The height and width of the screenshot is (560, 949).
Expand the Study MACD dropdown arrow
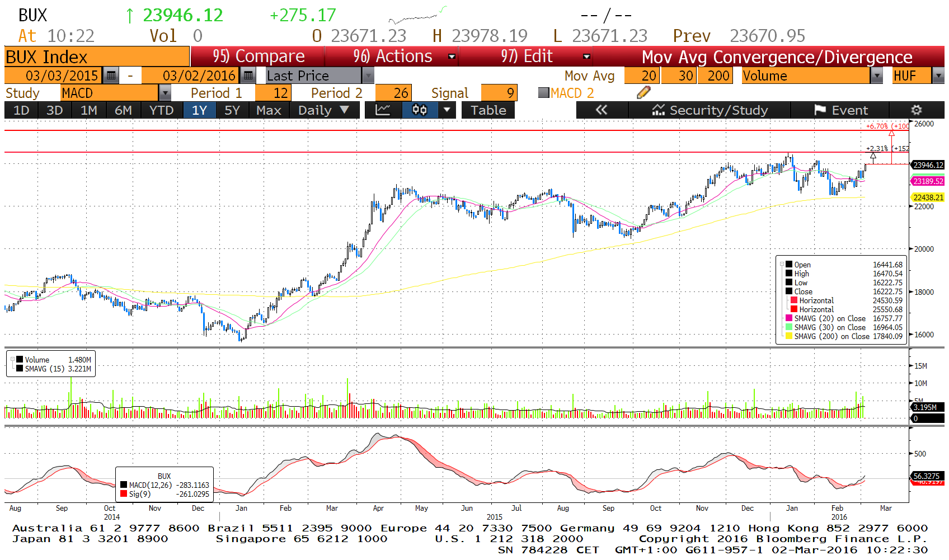point(165,93)
